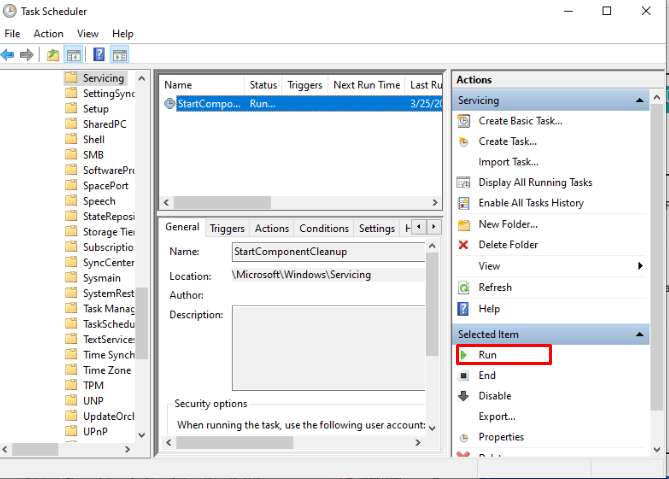Collapse the Selected Item section header
Screen dimensions: 669x479
point(639,334)
